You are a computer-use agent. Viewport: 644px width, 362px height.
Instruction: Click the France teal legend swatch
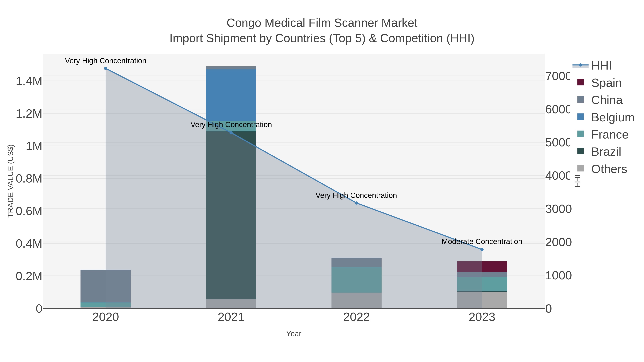point(580,134)
